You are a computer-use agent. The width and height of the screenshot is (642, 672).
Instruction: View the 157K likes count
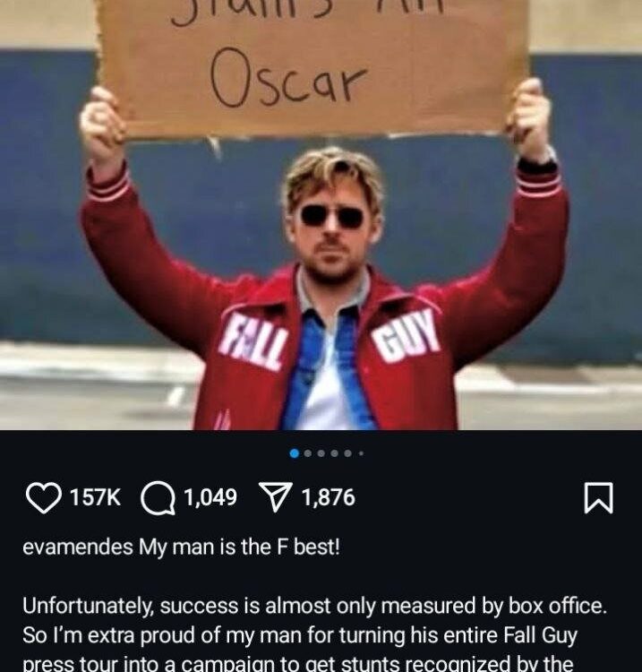coord(95,497)
